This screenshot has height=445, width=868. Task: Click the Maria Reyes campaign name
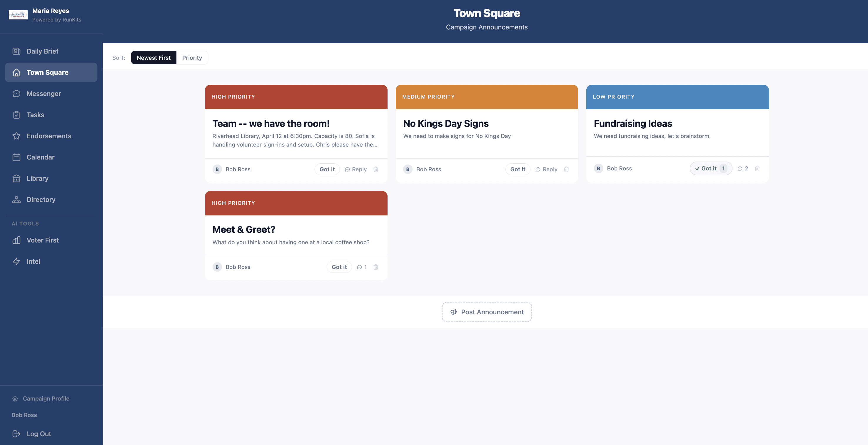(51, 11)
